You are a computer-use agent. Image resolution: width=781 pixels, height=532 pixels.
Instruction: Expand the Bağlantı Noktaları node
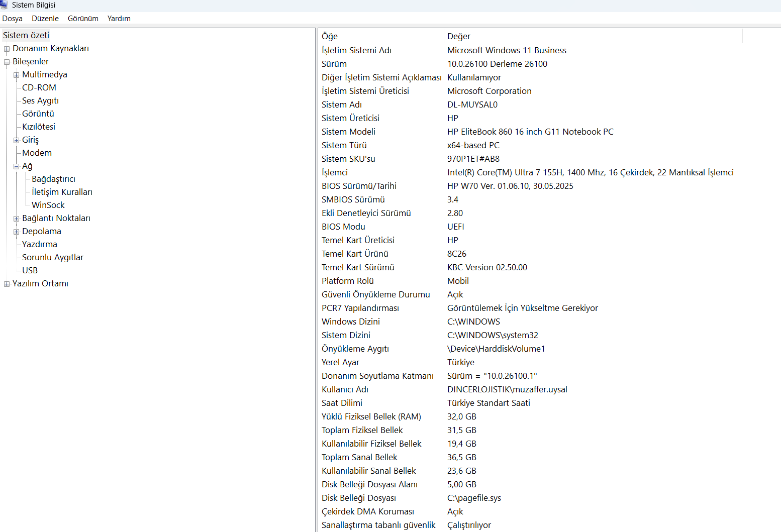tap(17, 219)
